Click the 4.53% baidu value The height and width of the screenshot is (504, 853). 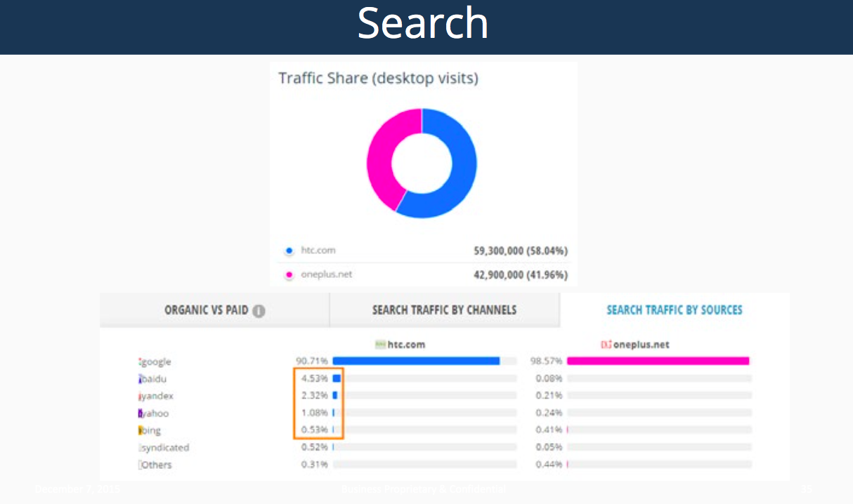[x=315, y=378]
